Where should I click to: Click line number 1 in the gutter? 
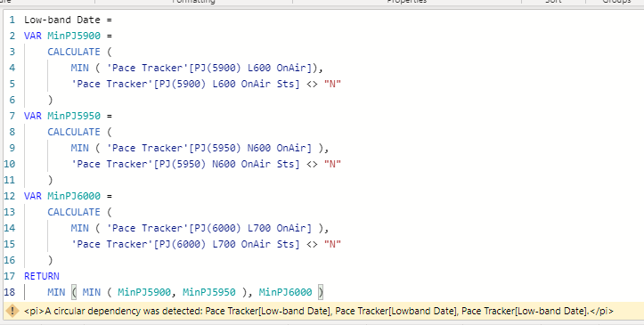tap(12, 20)
